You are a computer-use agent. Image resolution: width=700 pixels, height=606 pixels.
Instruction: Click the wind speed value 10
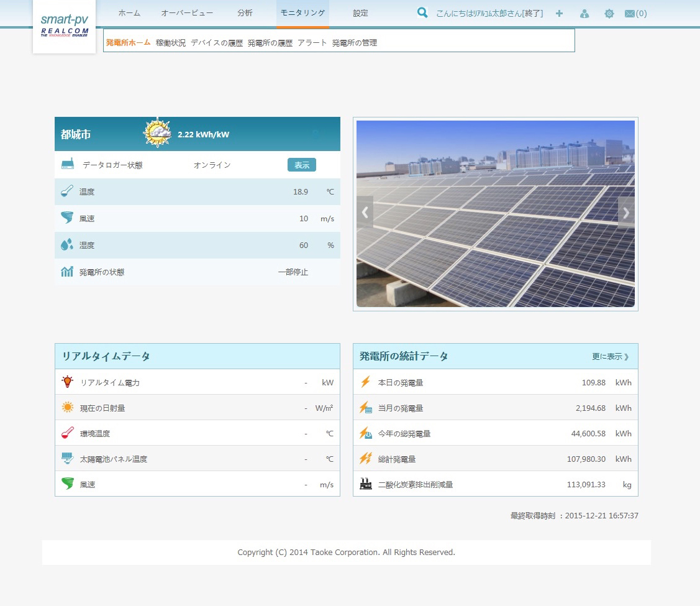[x=304, y=218]
